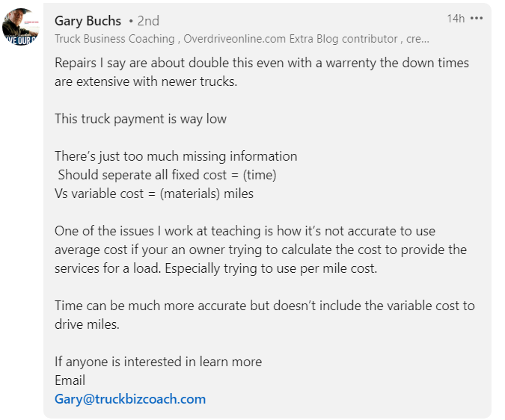The width and height of the screenshot is (505, 420).
Task: Click the word "Email" above the address
Action: 70,380
